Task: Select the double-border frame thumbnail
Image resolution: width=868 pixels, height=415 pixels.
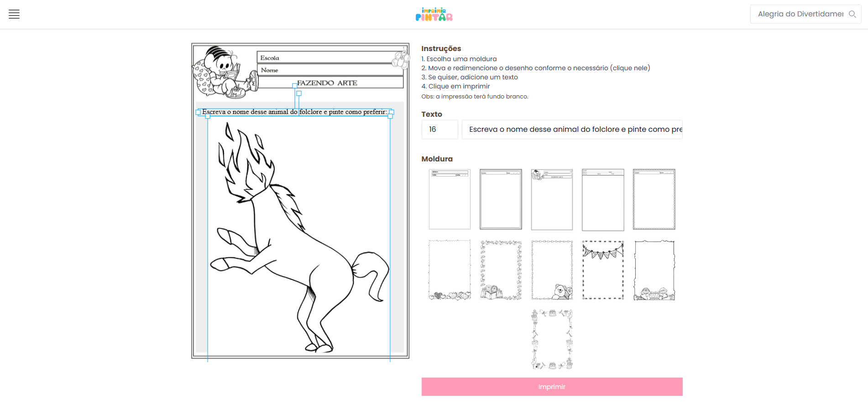Action: pyautogui.click(x=501, y=199)
